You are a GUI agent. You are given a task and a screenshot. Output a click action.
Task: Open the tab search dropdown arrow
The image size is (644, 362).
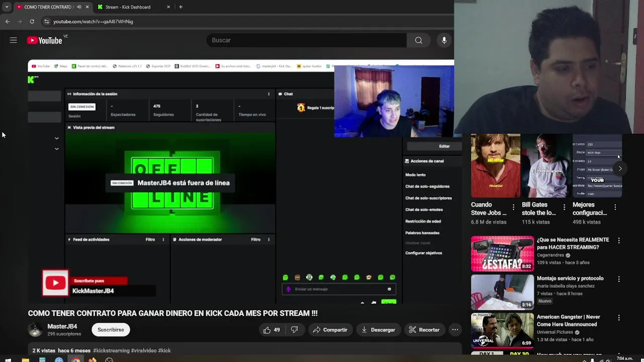point(6,7)
